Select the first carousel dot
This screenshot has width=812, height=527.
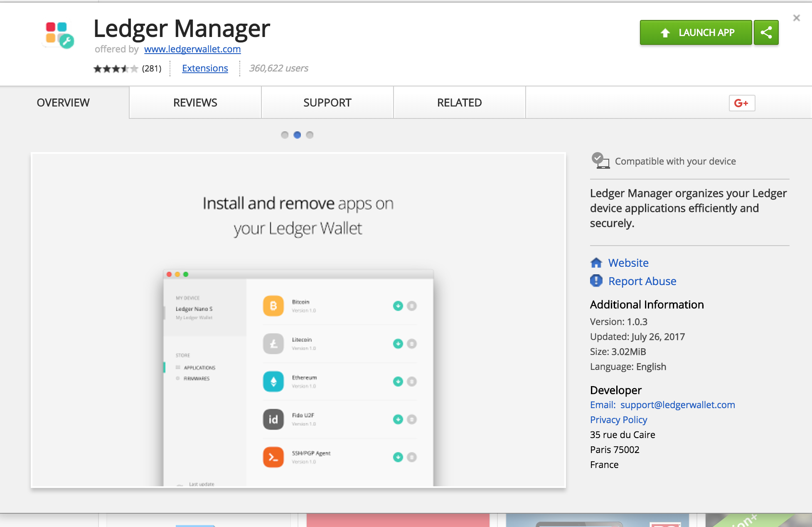pyautogui.click(x=285, y=135)
